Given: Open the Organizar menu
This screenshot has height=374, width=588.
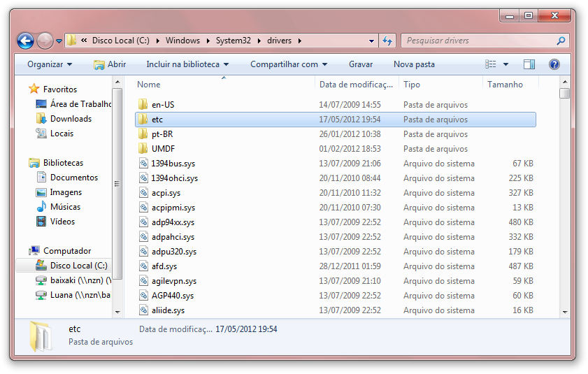Looking at the screenshot, I should 50,64.
